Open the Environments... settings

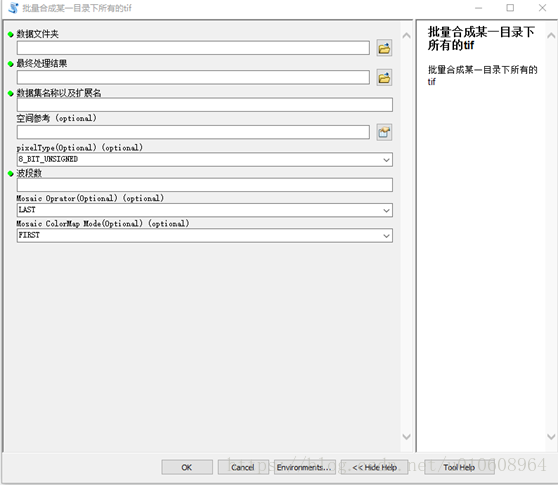click(x=304, y=467)
